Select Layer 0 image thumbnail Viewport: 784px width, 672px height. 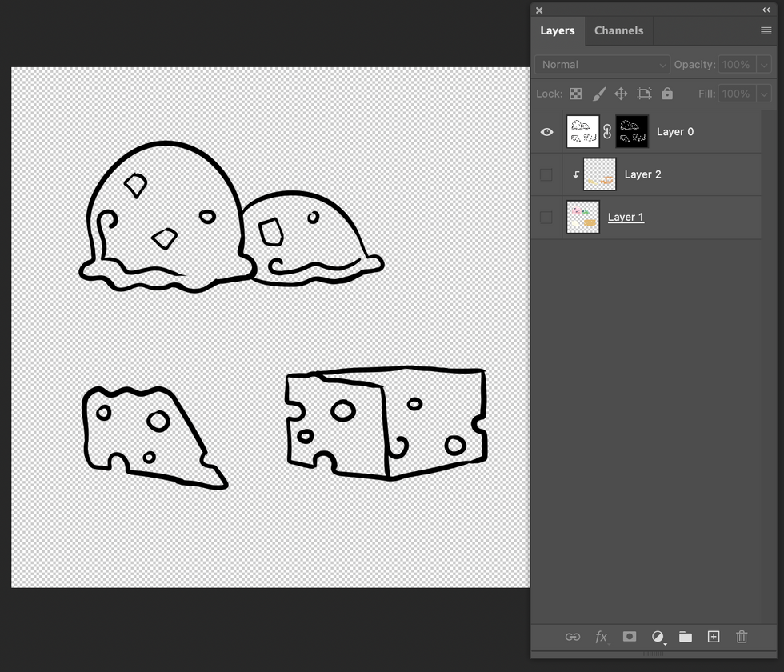pyautogui.click(x=583, y=131)
